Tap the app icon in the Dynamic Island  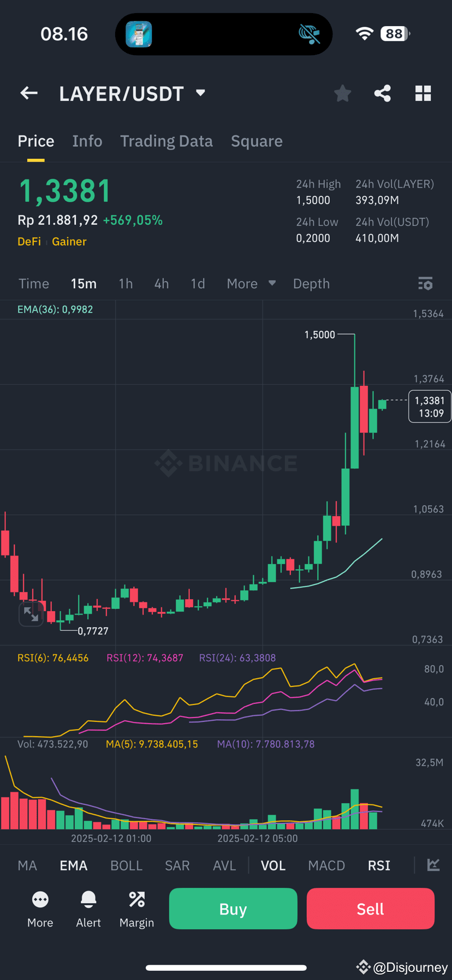139,34
